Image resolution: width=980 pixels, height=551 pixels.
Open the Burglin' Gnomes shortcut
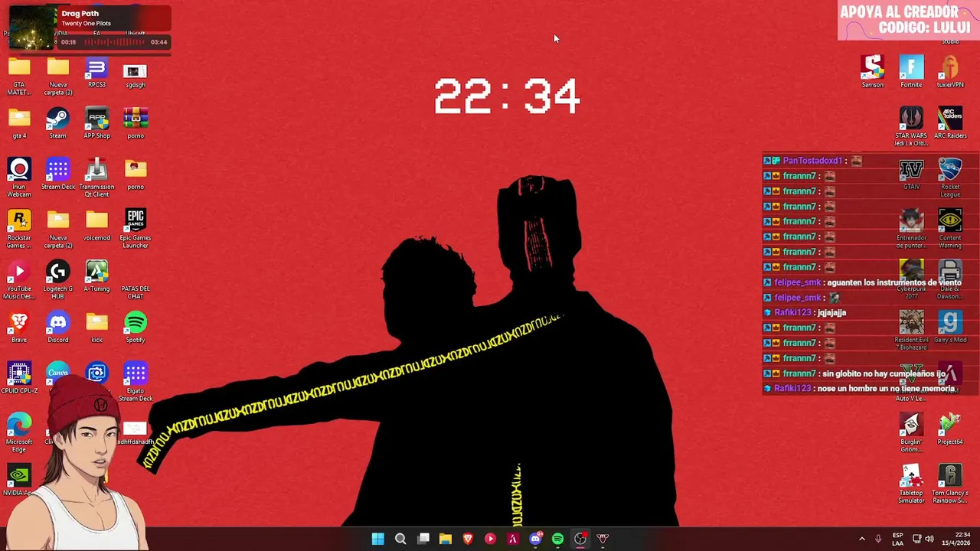tap(911, 432)
